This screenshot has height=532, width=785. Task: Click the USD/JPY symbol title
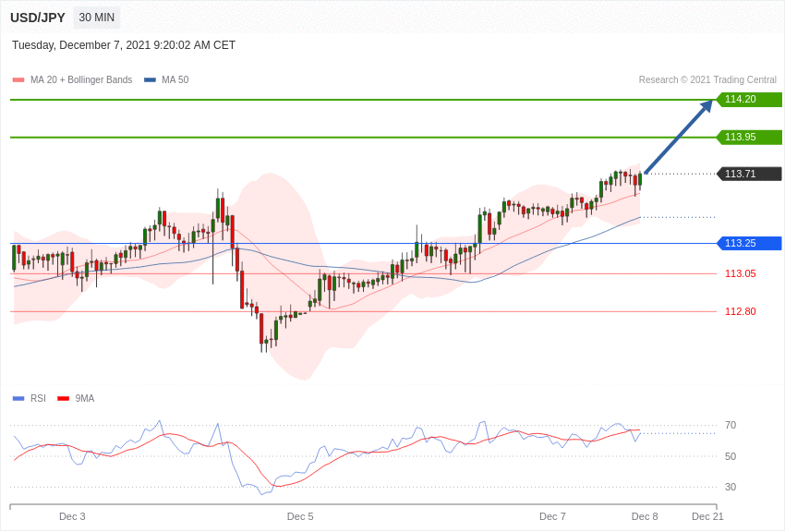coord(38,18)
